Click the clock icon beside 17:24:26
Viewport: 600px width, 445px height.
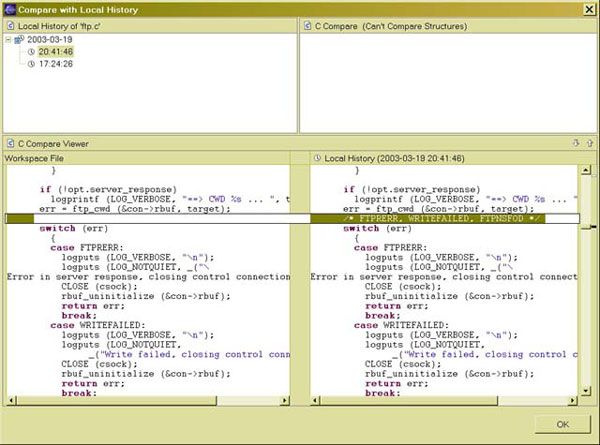pos(31,64)
